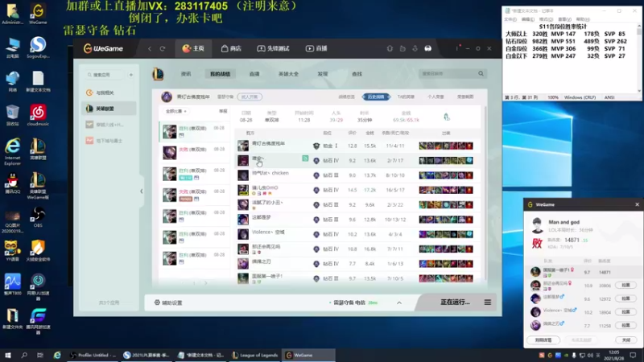Open the 商店 store tab
Screen dimensions: 644x362
pyautogui.click(x=231, y=48)
